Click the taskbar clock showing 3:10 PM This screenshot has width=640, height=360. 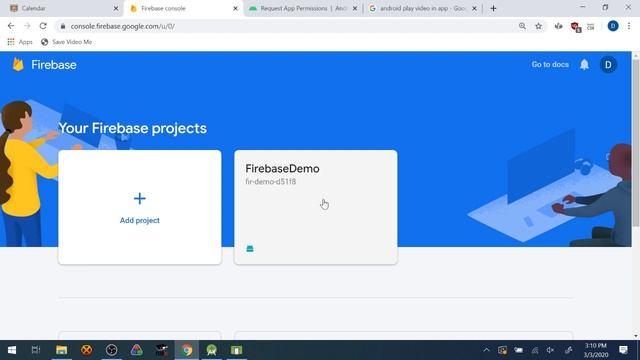tap(596, 350)
